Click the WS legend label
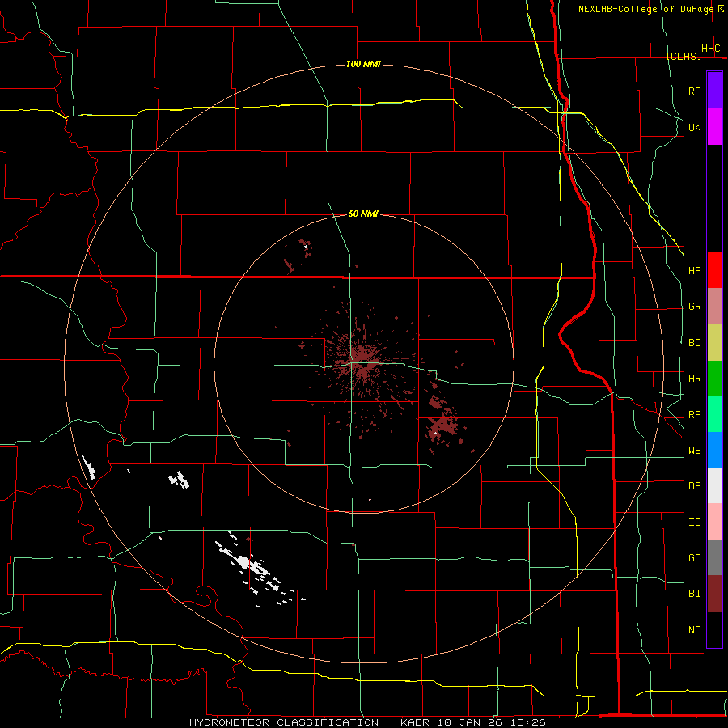The height and width of the screenshot is (728, 728). (x=695, y=450)
